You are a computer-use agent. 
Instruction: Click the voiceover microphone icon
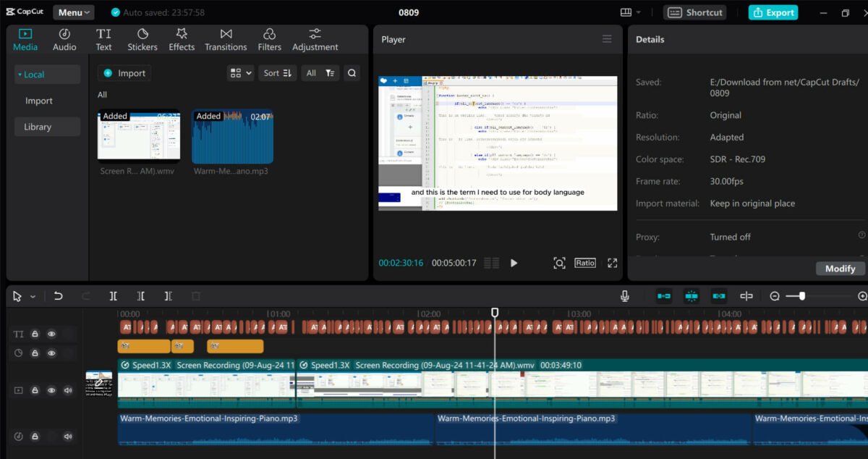click(624, 295)
